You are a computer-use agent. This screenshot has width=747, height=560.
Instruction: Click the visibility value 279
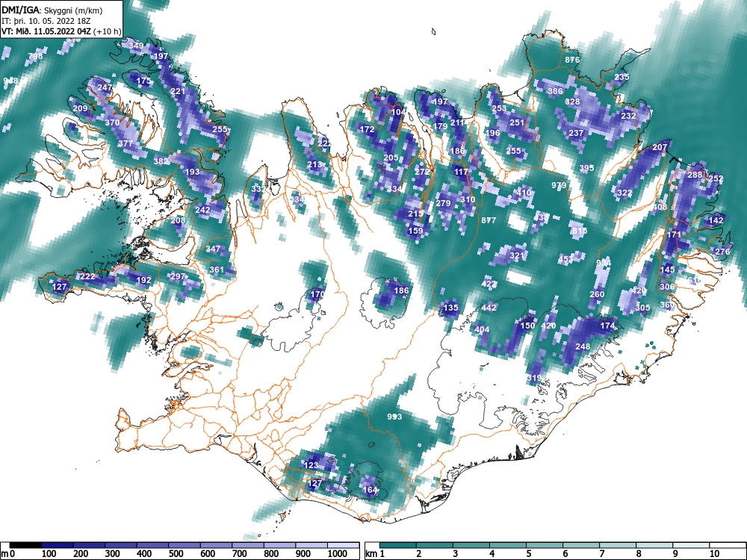443,203
